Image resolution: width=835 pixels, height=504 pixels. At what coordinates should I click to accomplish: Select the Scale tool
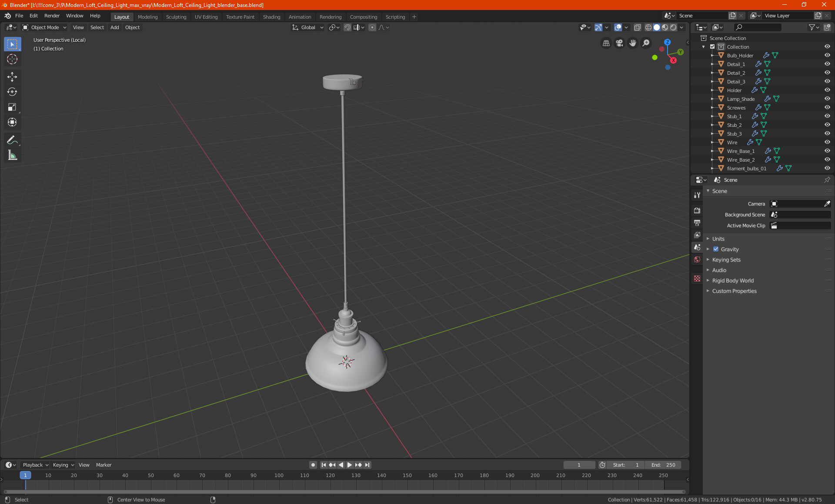(x=12, y=107)
